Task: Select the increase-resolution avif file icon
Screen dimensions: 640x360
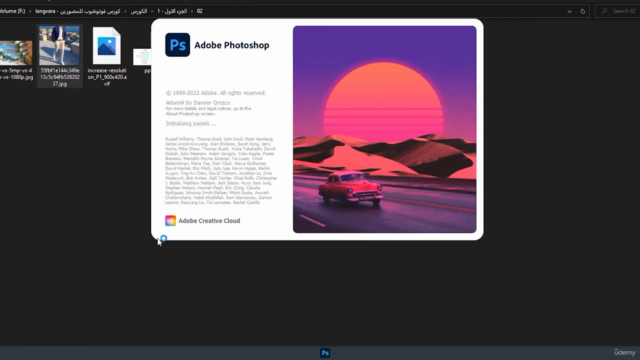Action: pyautogui.click(x=107, y=46)
